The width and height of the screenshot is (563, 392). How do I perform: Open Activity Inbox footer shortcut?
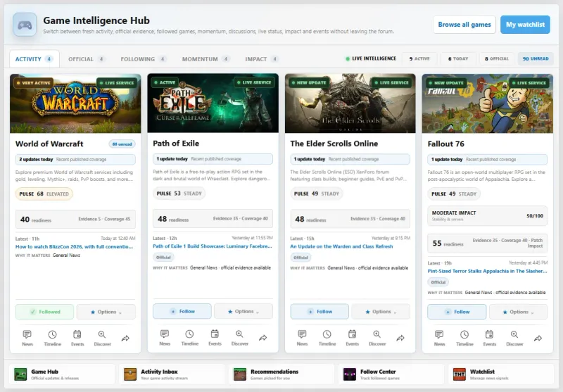point(172,374)
